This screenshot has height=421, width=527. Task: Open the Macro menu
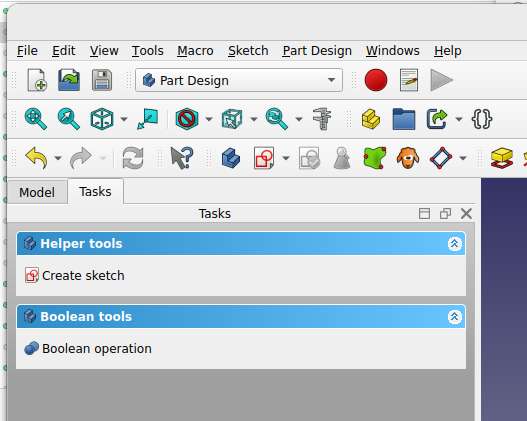point(195,51)
